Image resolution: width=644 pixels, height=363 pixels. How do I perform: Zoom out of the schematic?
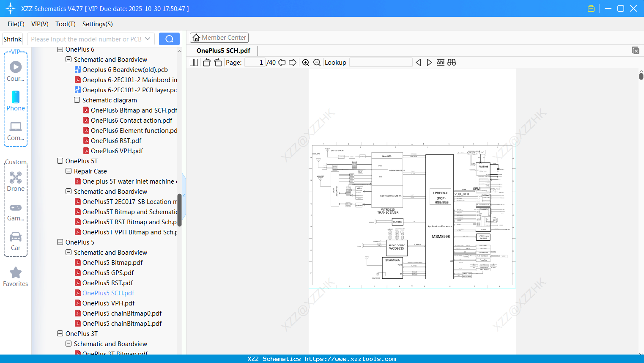(x=317, y=63)
